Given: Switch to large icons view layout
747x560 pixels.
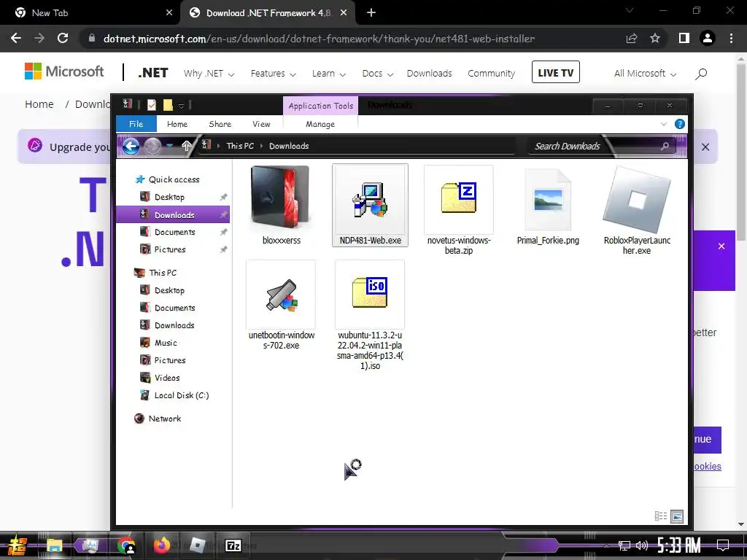Looking at the screenshot, I should pos(677,516).
